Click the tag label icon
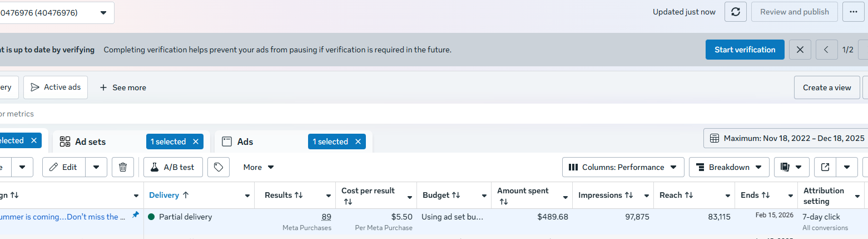This screenshot has height=239, width=868. point(219,167)
